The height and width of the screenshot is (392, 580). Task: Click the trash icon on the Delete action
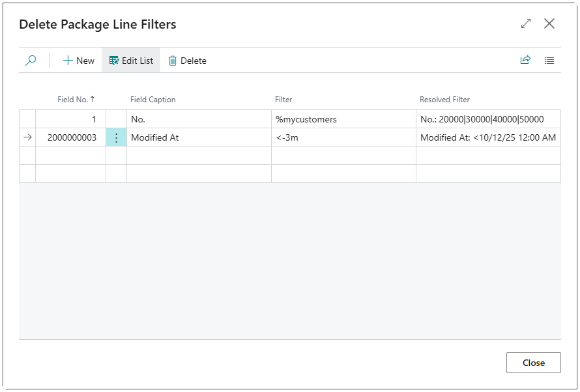[171, 60]
